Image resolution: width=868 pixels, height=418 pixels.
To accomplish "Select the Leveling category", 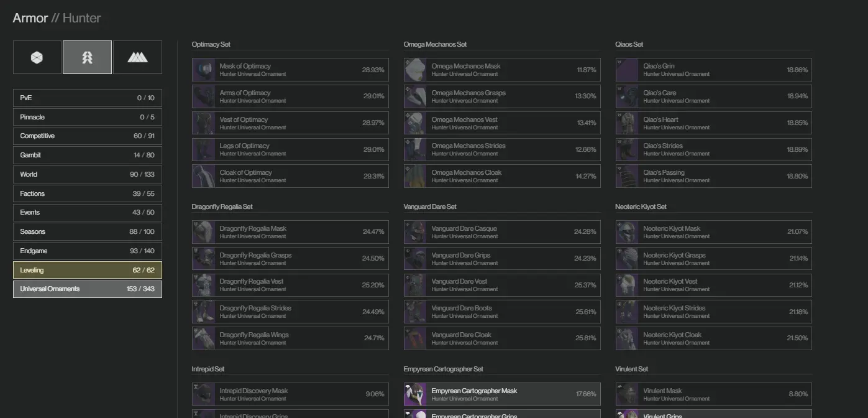I will 87,270.
